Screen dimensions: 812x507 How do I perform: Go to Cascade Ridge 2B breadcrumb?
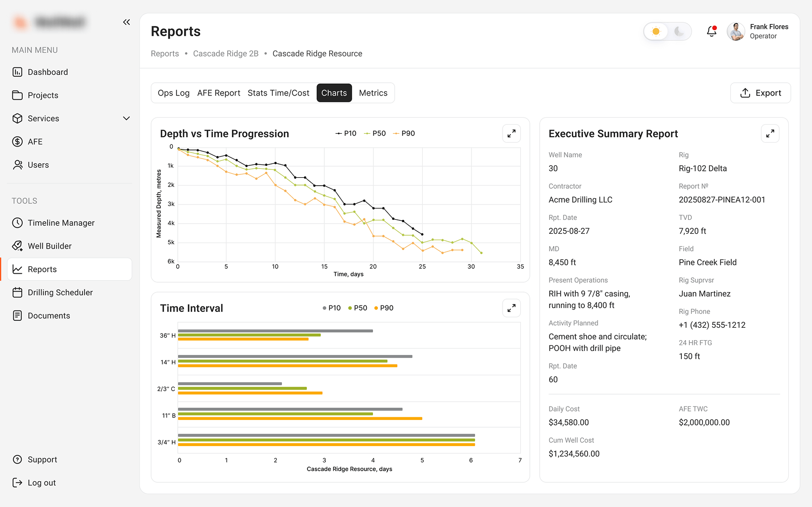pos(226,53)
